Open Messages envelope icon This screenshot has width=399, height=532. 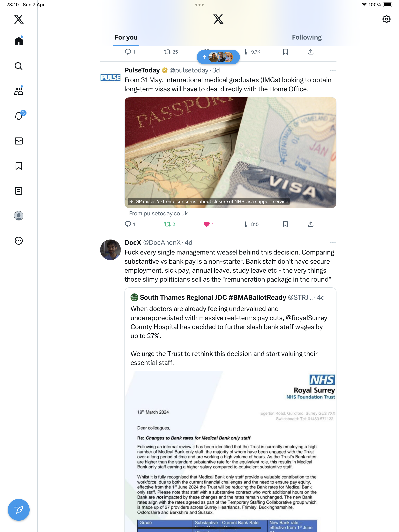(x=19, y=141)
